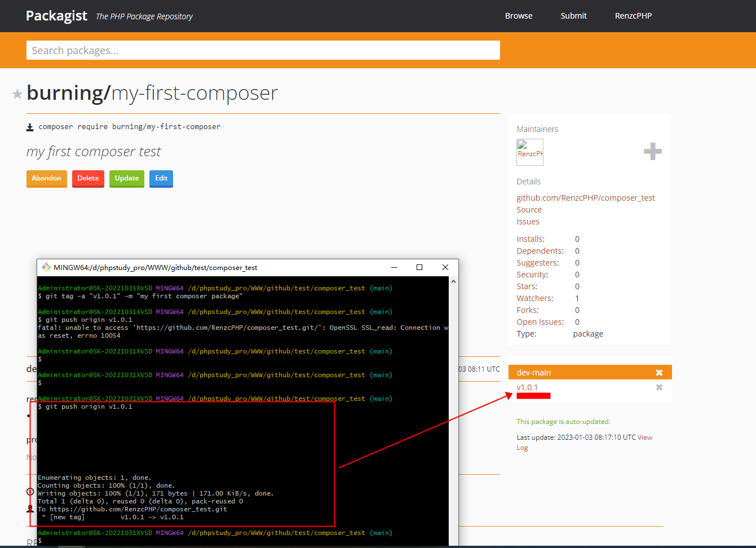Click the red Delete button
Viewport: 756px width, 548px height.
88,178
